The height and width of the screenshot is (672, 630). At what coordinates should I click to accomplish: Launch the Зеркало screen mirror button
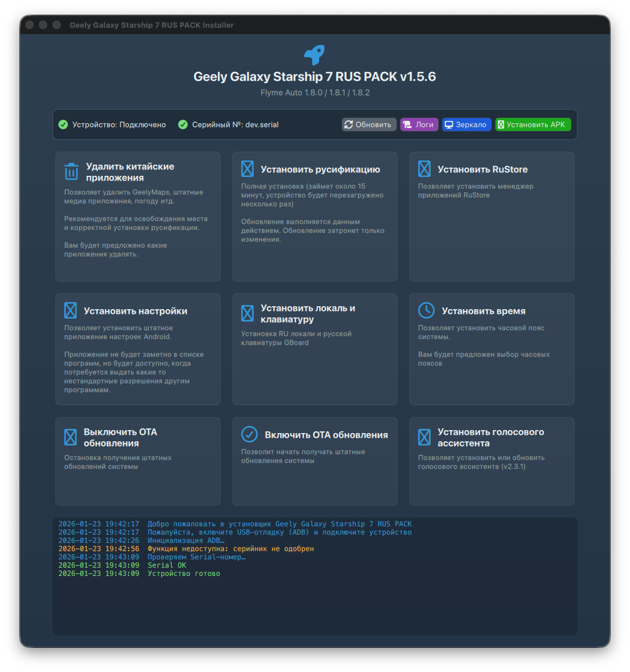click(x=466, y=124)
